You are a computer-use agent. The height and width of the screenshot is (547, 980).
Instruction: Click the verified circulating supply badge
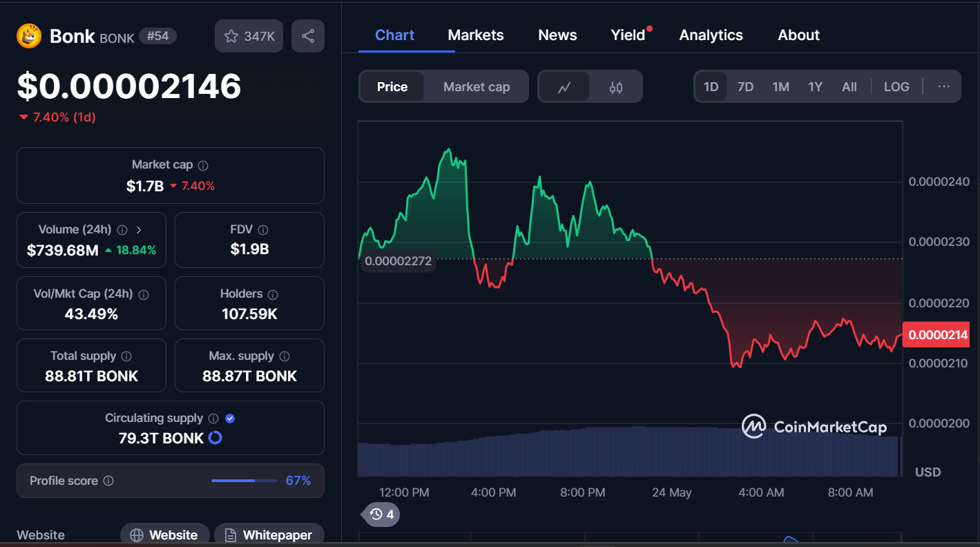click(x=231, y=419)
